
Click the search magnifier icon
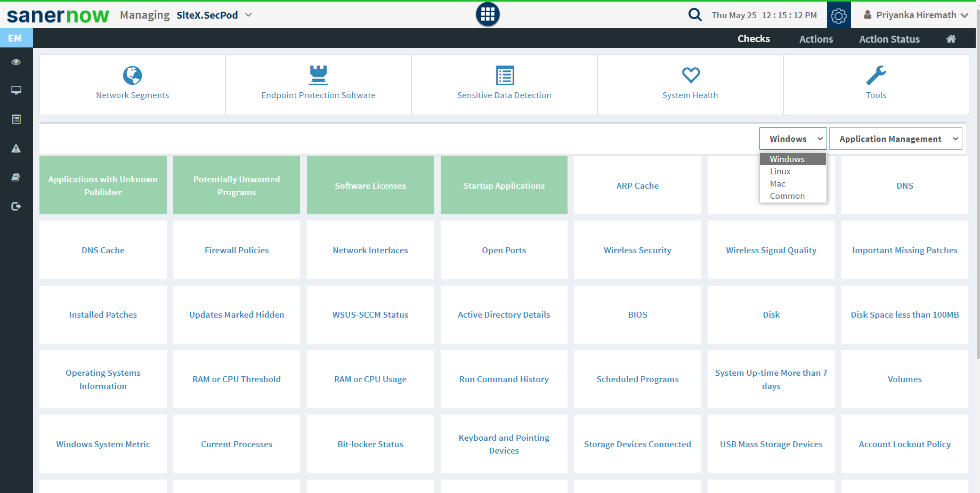(694, 14)
